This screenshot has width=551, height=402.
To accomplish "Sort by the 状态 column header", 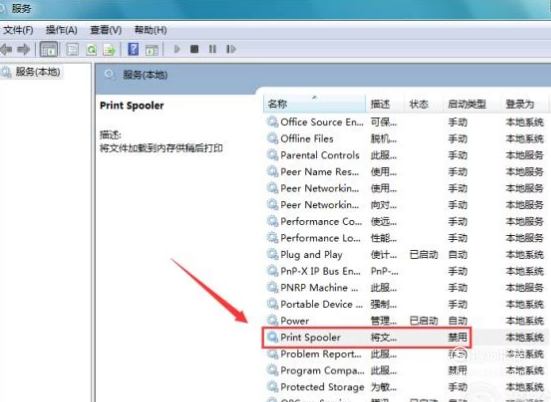I will tap(424, 104).
